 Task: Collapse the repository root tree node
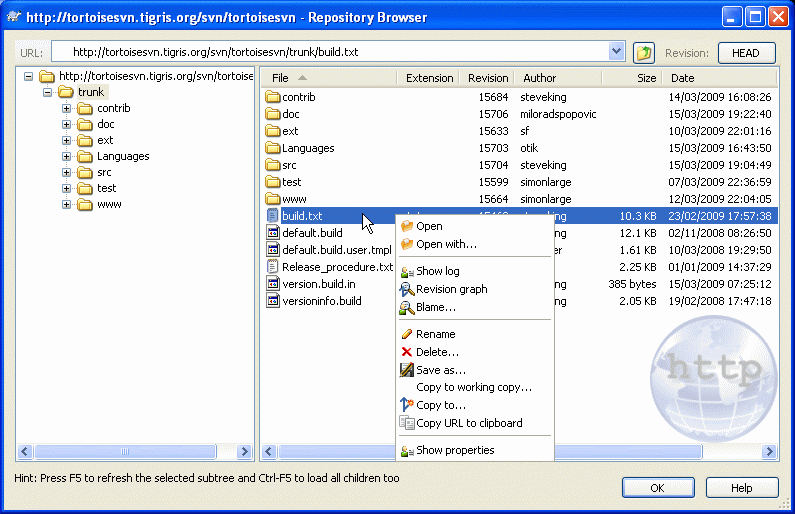pos(28,77)
